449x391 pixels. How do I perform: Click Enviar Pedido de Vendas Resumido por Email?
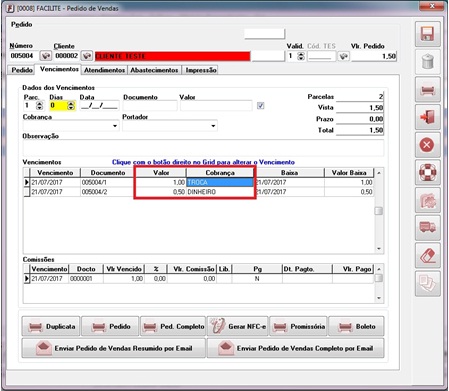(114, 348)
